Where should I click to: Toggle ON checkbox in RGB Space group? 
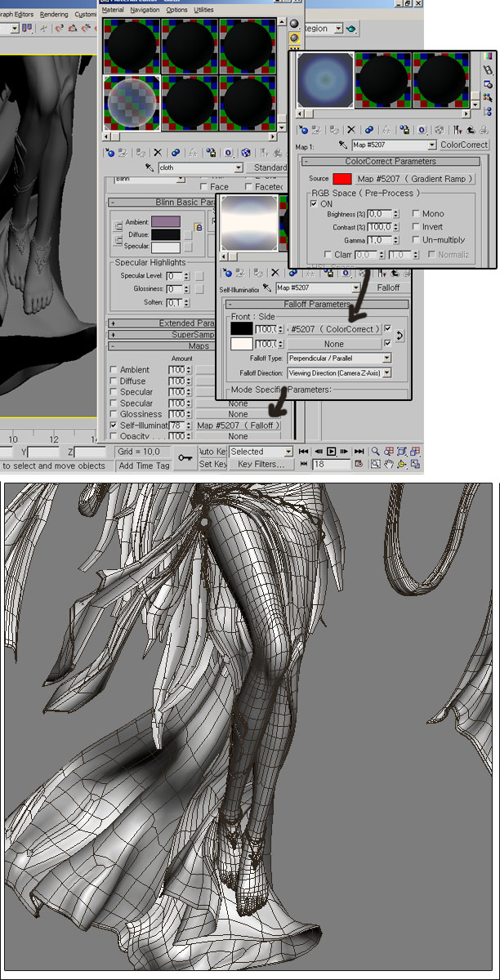315,203
